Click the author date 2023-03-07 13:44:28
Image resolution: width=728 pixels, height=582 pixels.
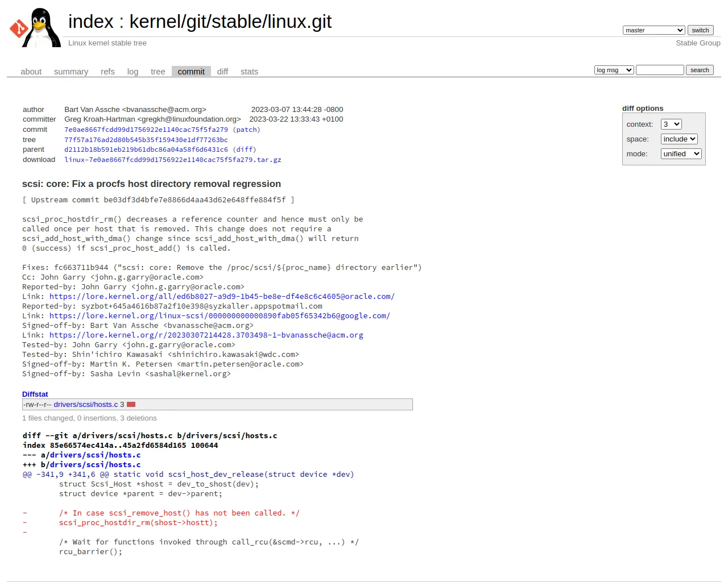(x=297, y=110)
